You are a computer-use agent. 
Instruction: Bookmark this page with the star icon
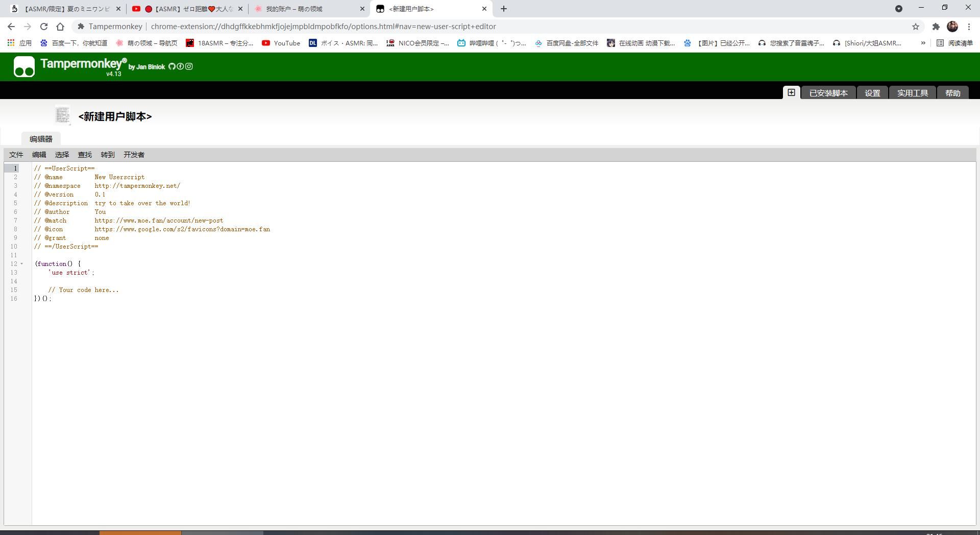915,27
